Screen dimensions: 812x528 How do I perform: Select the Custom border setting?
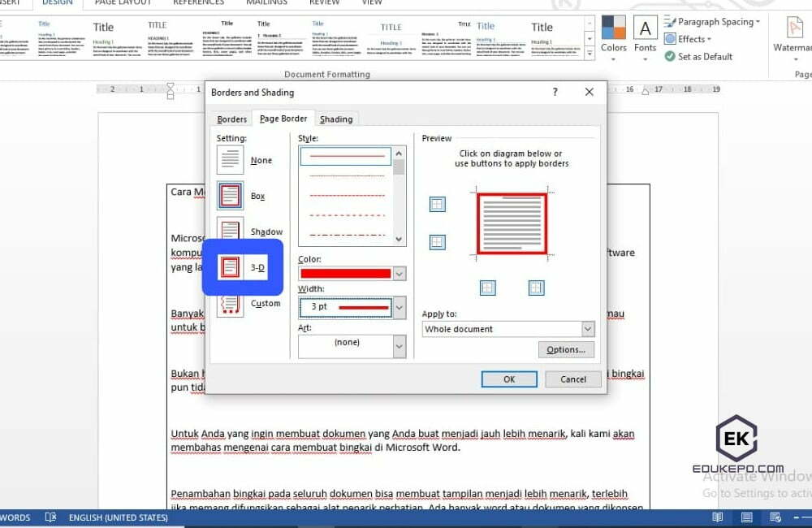(x=230, y=303)
